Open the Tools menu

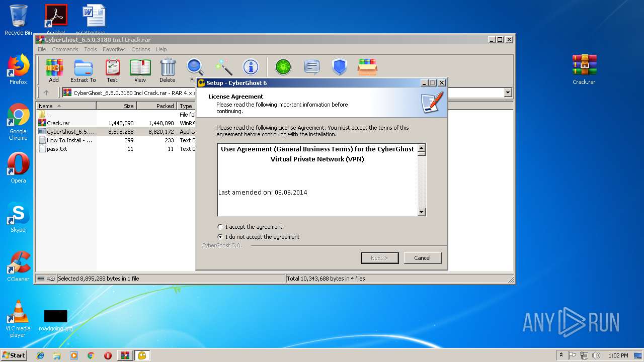[x=91, y=49]
